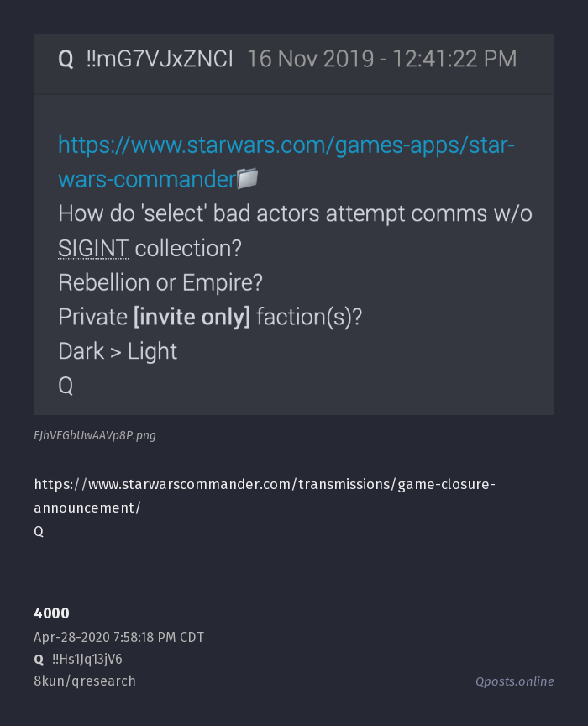Click the 'Rebellion or Empire?' line
The image size is (588, 726).
pyautogui.click(x=160, y=282)
